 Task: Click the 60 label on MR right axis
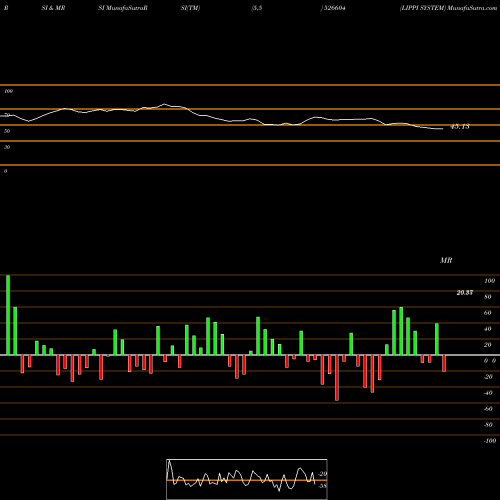(x=488, y=313)
